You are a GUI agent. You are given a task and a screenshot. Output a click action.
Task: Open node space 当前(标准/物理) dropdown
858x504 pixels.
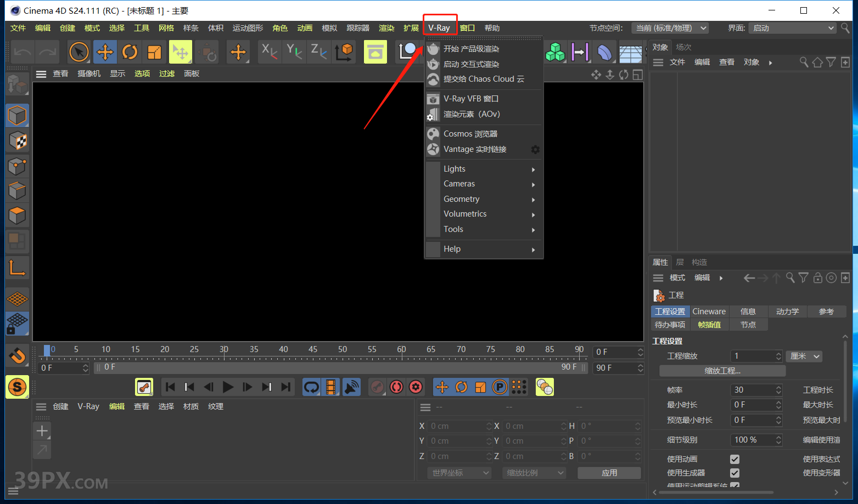pos(670,28)
